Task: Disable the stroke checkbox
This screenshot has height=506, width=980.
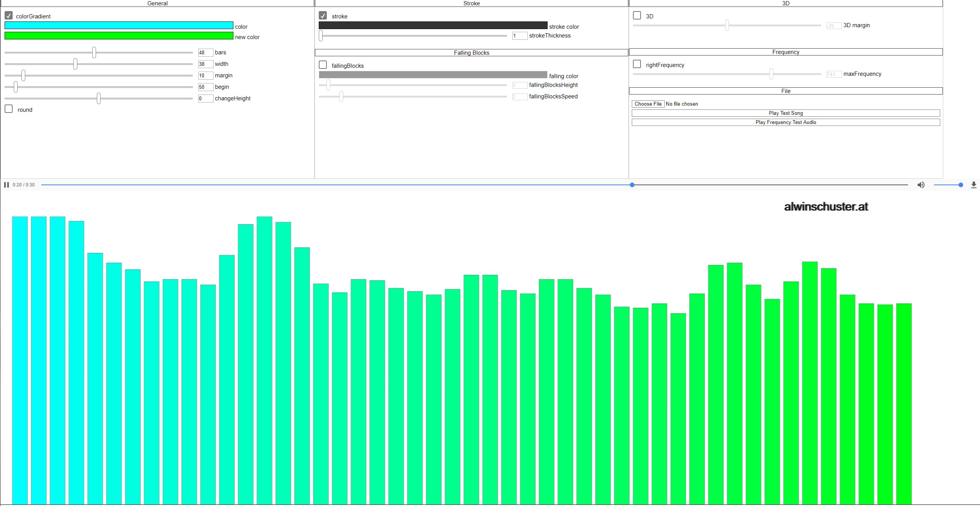Action: click(323, 16)
